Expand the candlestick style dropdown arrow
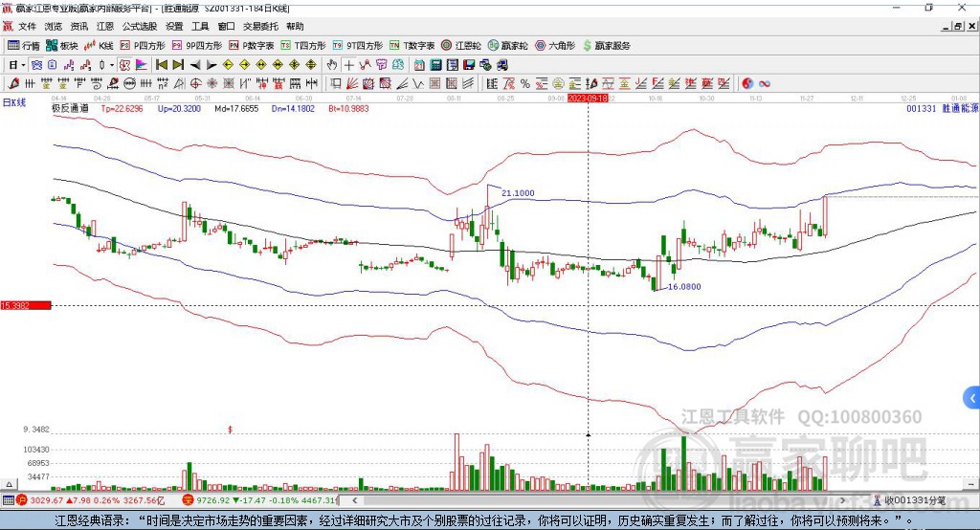Screen dimensions: 980x530 [x=112, y=65]
